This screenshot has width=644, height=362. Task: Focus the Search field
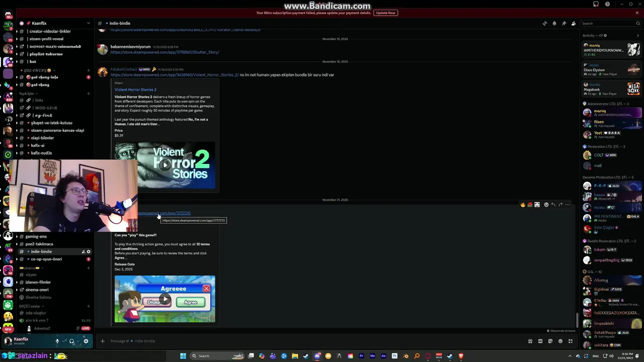click(x=610, y=23)
